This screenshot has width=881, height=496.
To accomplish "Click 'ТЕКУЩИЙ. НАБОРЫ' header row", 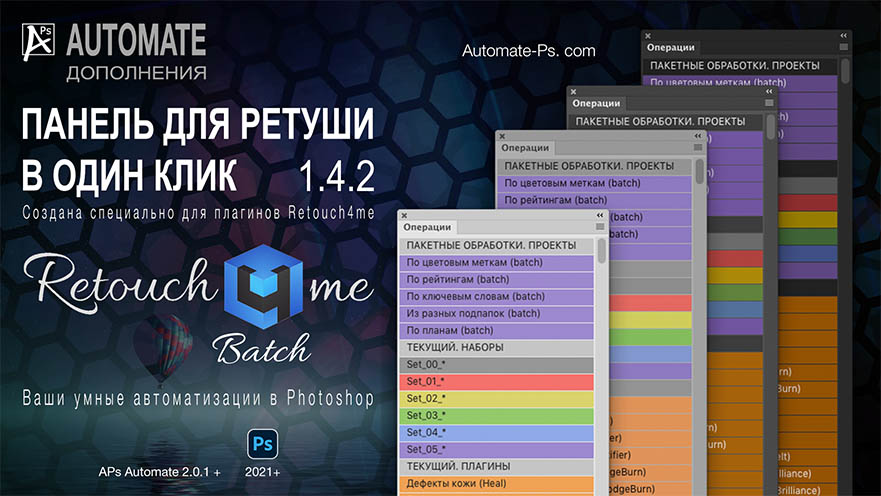I will pyautogui.click(x=497, y=348).
